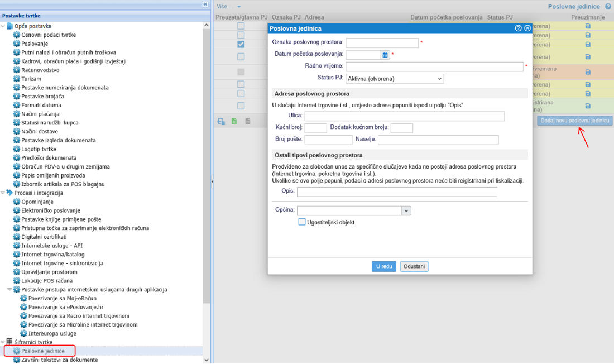This screenshot has height=364, width=614.
Task: Click the save icon in first Preuzimanje row
Action: (588, 26)
